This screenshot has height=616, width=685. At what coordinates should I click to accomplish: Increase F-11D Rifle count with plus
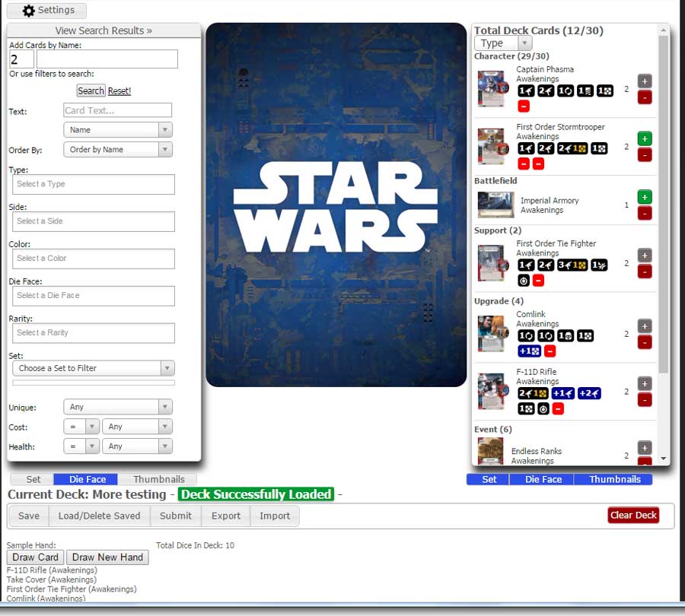[645, 384]
